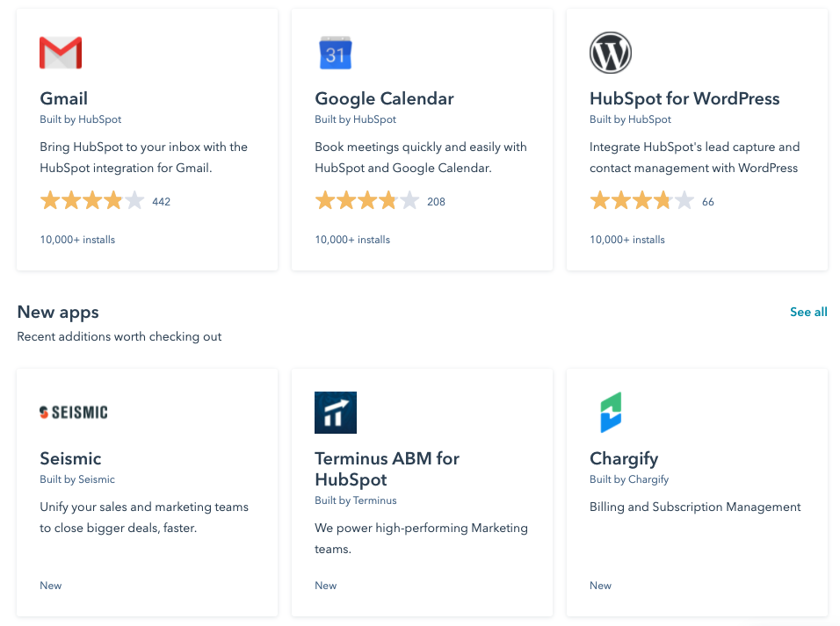Click the Seismic logo
The width and height of the screenshot is (840, 626).
pyautogui.click(x=74, y=413)
